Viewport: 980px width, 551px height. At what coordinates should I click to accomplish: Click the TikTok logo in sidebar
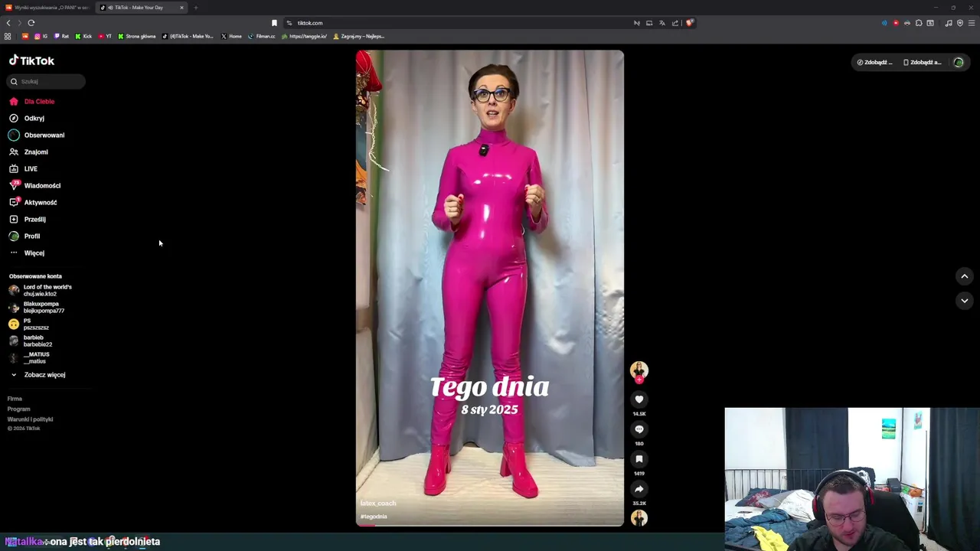click(31, 60)
